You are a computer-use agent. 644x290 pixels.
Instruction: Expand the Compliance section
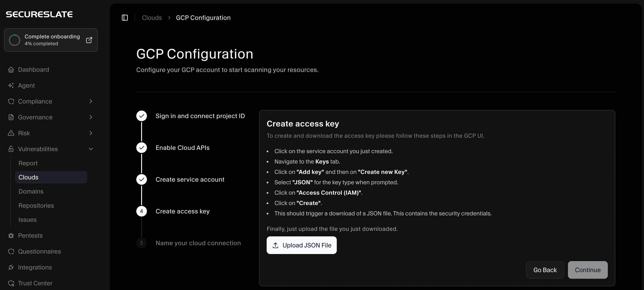coord(91,101)
